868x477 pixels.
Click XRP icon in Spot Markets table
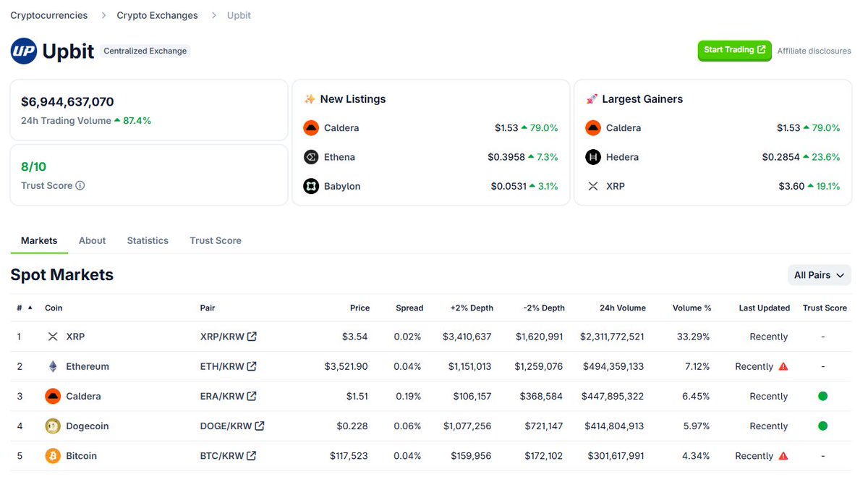(x=53, y=337)
